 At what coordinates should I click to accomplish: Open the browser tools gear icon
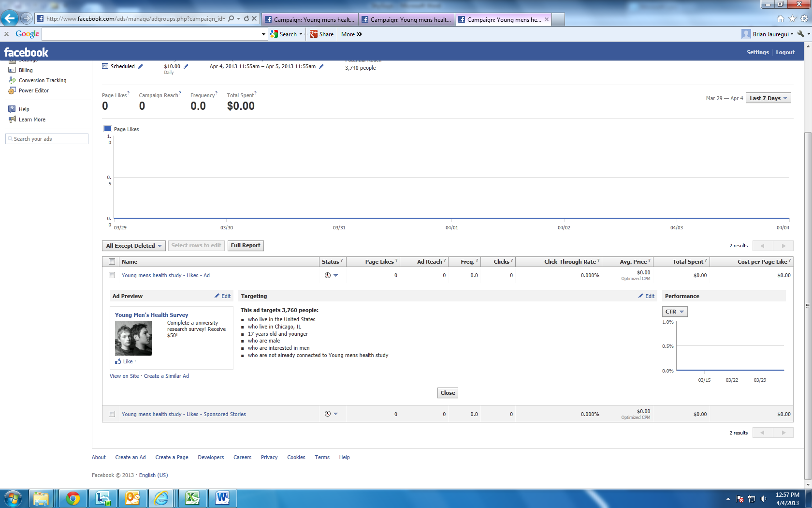[804, 19]
